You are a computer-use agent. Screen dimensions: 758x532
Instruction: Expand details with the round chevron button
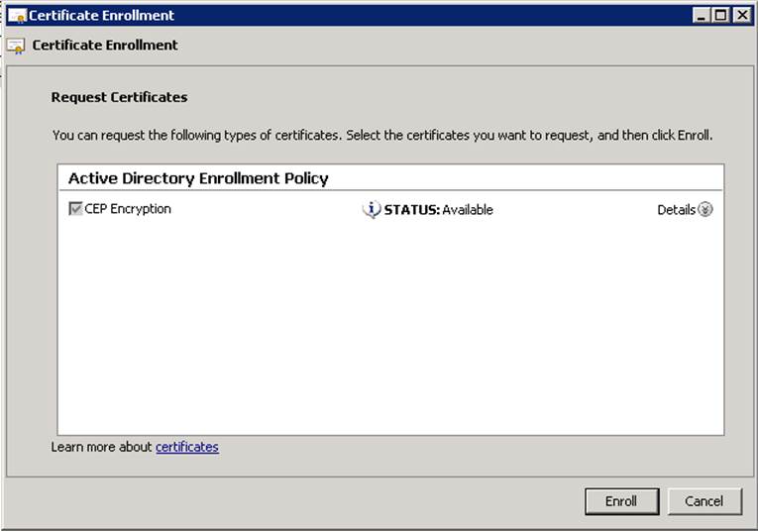point(705,209)
